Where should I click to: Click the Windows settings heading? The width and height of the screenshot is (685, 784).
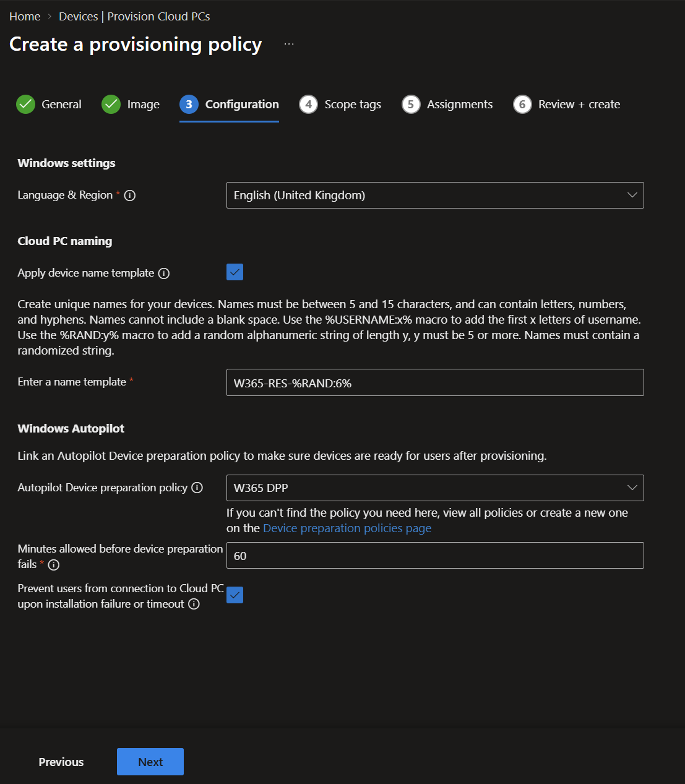point(66,163)
